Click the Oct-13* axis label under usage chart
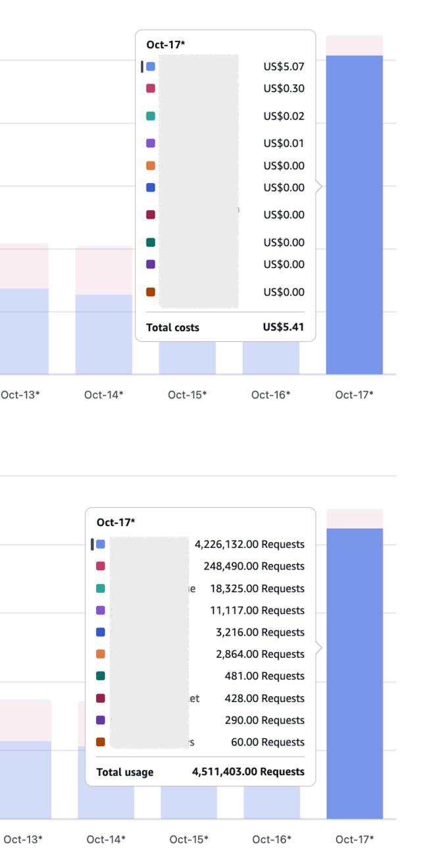This screenshot has height=868, width=421. click(x=23, y=839)
